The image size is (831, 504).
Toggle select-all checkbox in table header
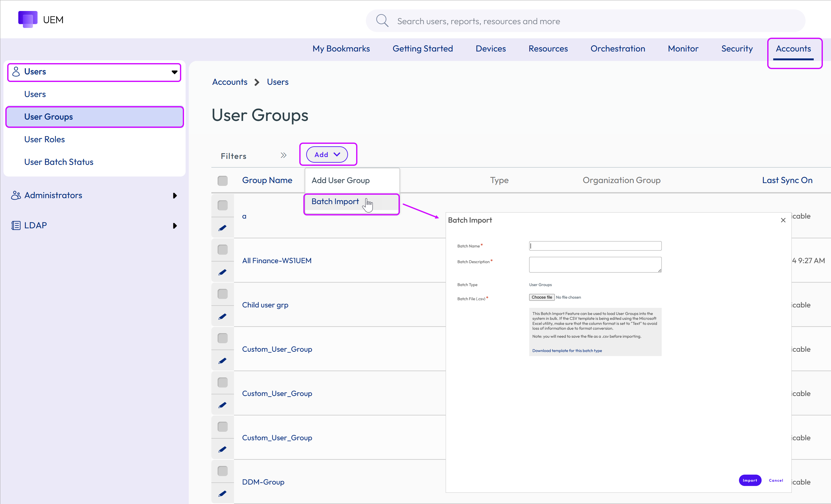(223, 181)
